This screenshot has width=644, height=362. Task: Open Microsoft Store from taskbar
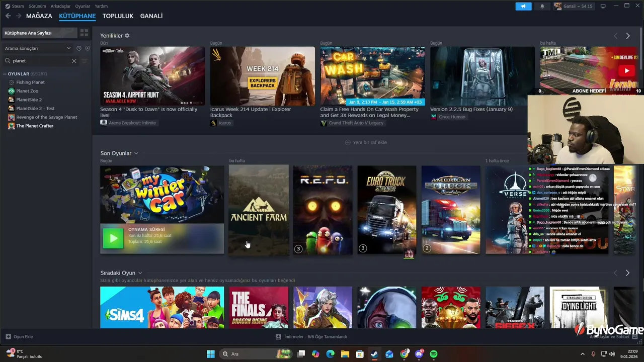(360, 354)
